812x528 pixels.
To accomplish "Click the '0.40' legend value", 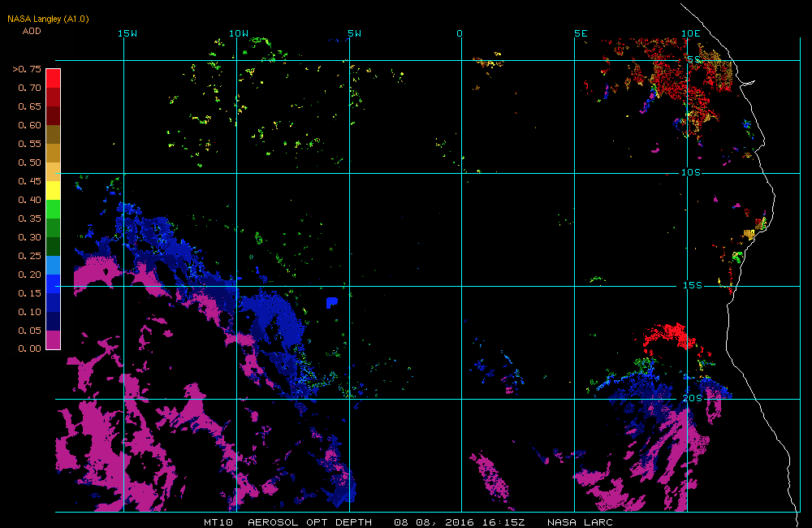I will tap(29, 200).
